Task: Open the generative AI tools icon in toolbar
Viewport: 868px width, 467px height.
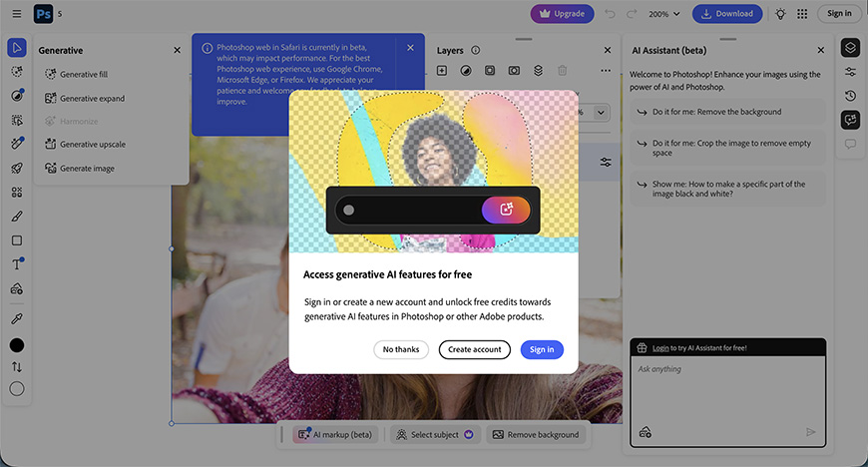Action: (17, 72)
